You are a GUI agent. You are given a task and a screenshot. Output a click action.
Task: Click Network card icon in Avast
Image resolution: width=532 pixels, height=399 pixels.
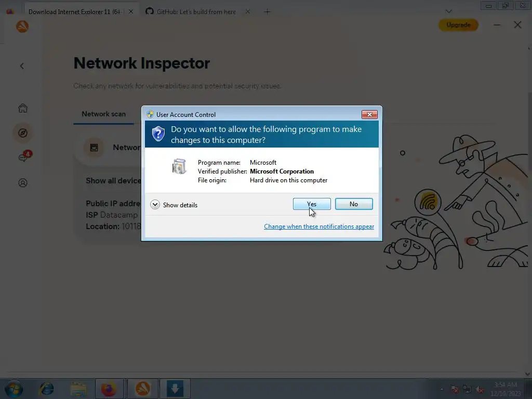tap(94, 147)
